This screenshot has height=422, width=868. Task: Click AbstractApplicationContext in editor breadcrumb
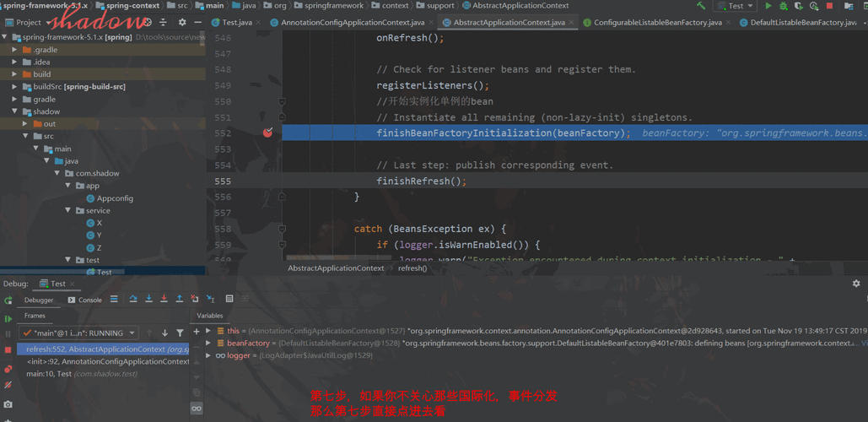click(x=336, y=268)
